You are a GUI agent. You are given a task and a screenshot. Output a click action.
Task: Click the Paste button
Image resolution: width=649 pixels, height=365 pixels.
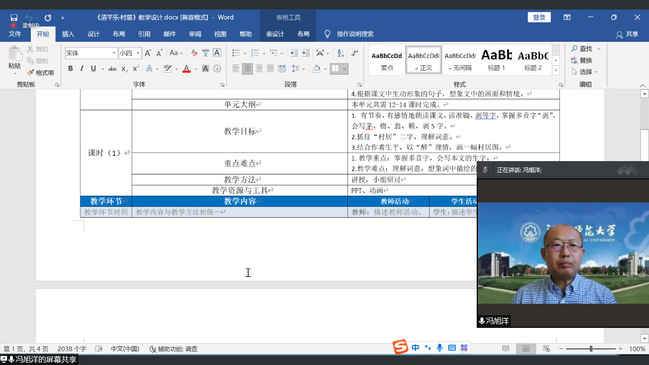pos(14,59)
